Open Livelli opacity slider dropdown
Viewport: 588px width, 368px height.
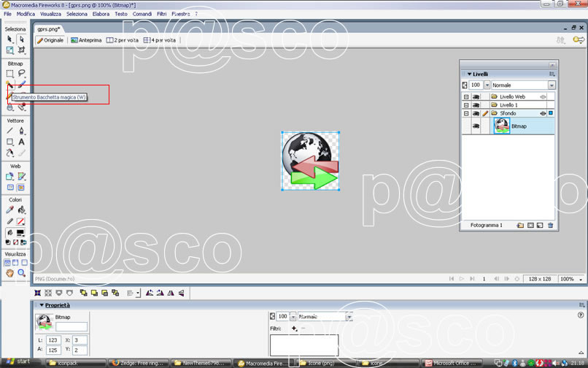(x=487, y=85)
